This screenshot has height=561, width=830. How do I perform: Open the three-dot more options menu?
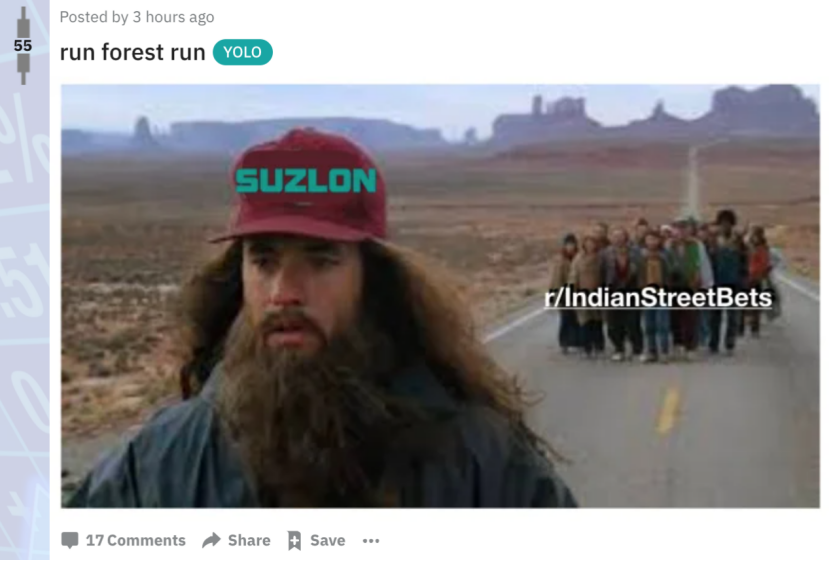click(x=371, y=540)
